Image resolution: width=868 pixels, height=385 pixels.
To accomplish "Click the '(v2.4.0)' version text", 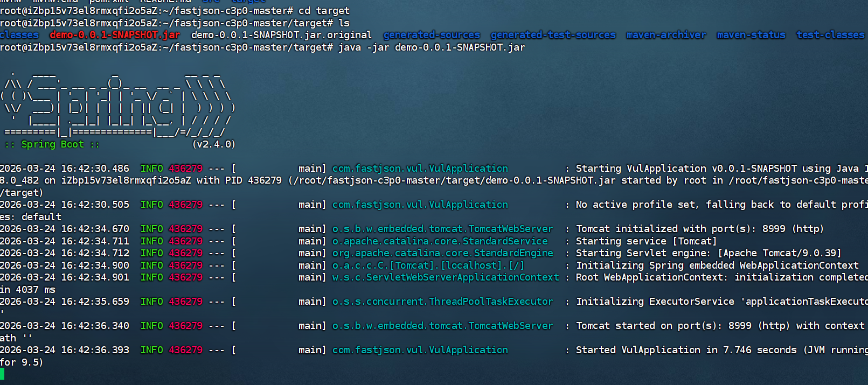I will click(x=214, y=144).
